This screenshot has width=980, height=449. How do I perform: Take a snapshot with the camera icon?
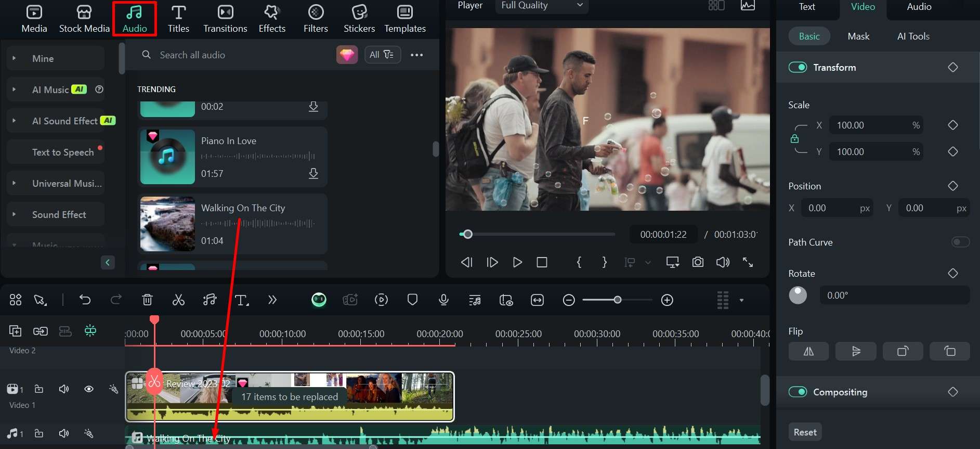698,262
